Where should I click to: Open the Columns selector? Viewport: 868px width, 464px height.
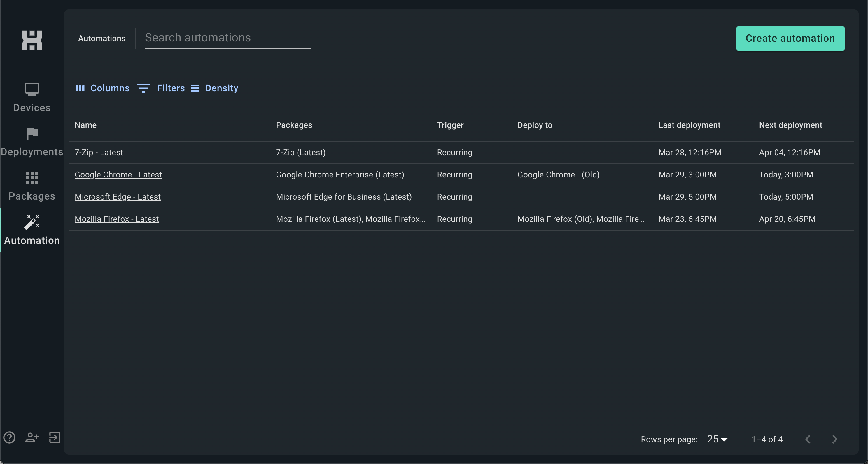coord(102,88)
